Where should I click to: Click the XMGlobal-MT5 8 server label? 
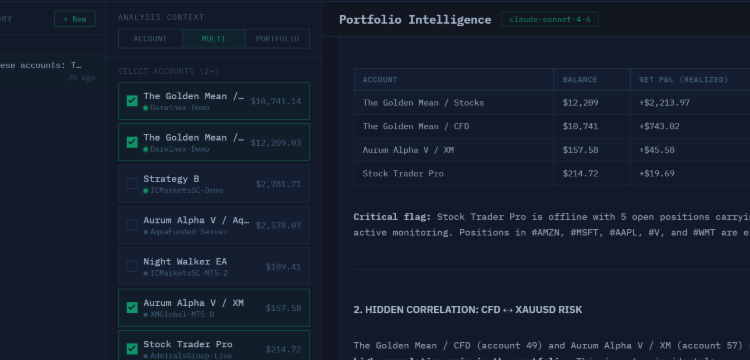point(182,315)
